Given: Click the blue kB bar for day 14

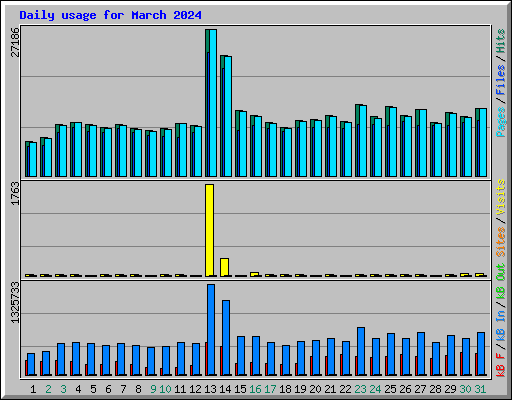Looking at the screenshot, I should [226, 338].
